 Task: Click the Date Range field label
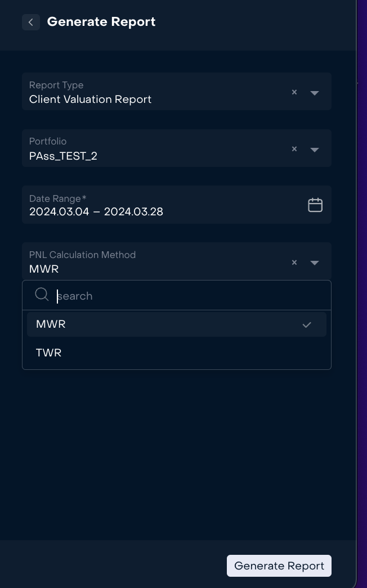tap(57, 198)
